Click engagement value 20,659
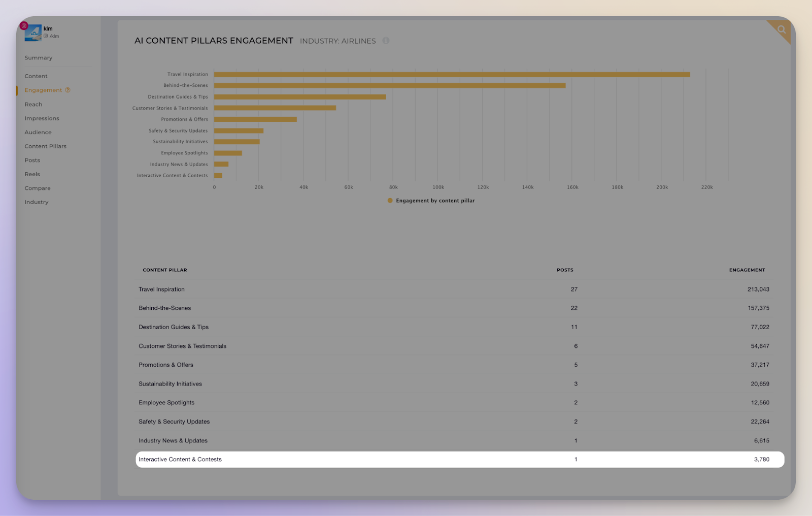 pos(760,384)
